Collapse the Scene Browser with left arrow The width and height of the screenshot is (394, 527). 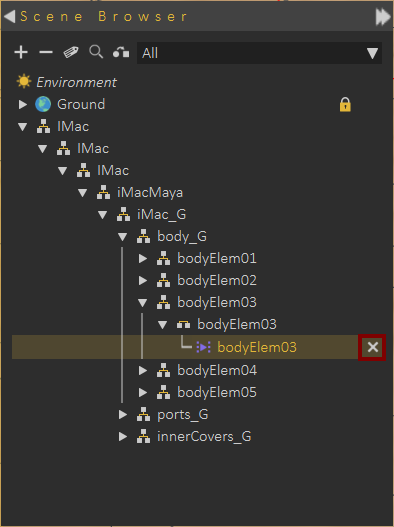point(9,16)
